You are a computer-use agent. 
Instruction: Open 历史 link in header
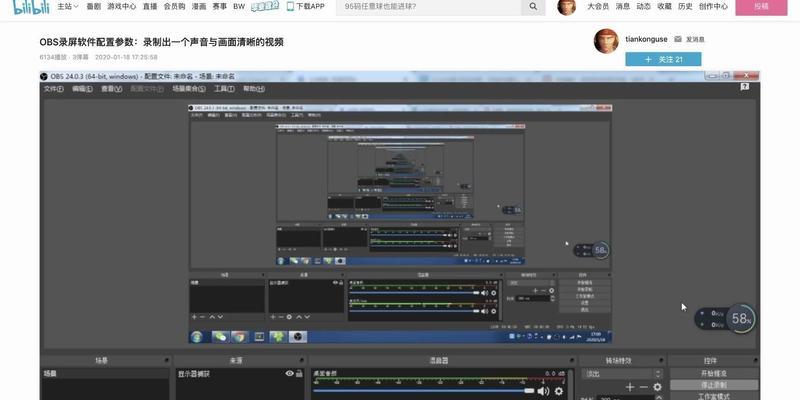pos(685,7)
